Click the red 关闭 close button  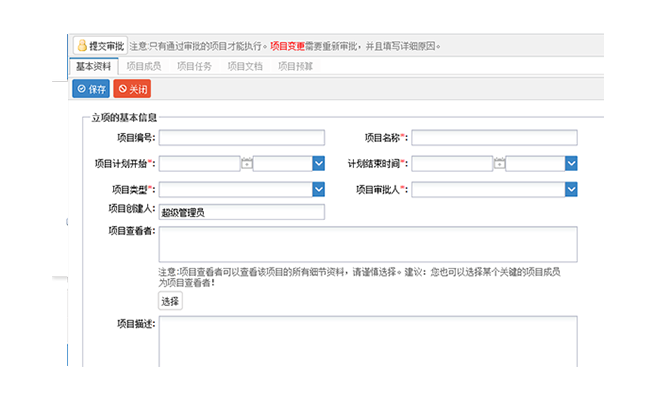pos(133,89)
